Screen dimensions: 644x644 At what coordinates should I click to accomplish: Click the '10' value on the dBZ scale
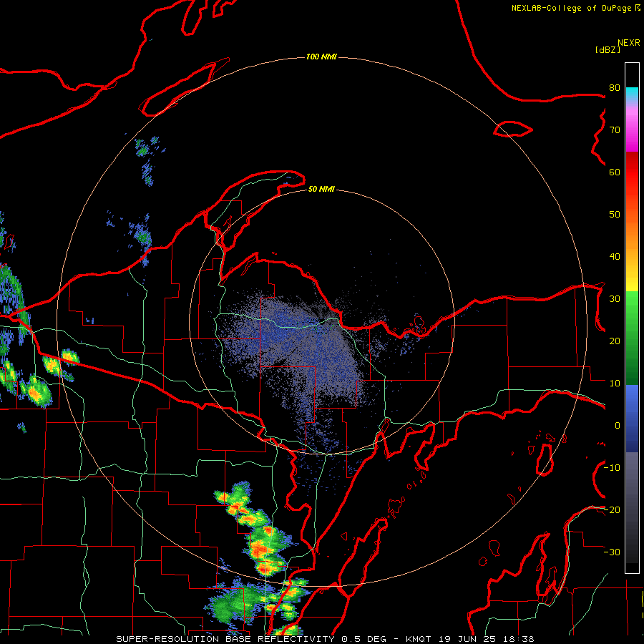(x=615, y=384)
